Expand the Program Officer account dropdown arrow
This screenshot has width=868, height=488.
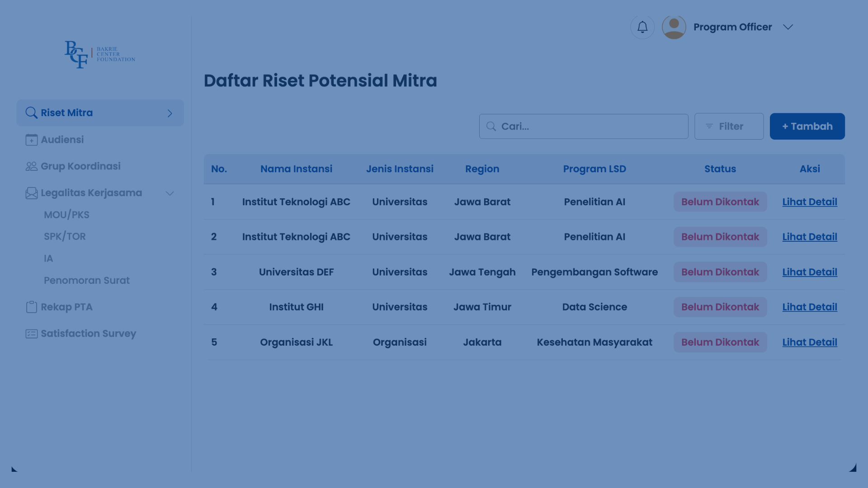pyautogui.click(x=788, y=27)
